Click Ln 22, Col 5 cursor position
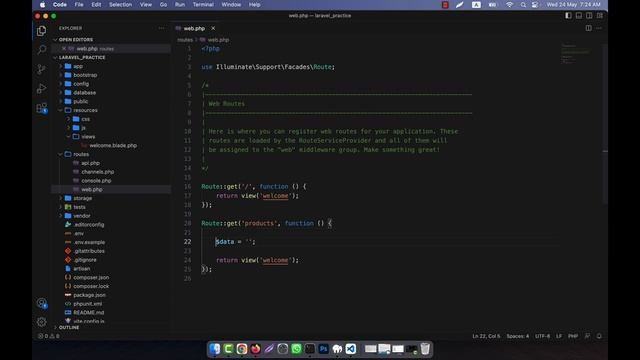 [486, 336]
